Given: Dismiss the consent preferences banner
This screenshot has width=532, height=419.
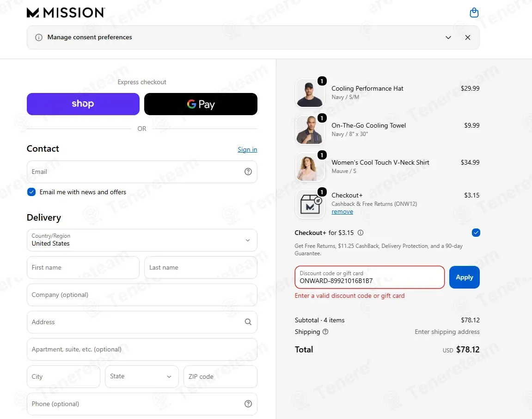Looking at the screenshot, I should (x=468, y=37).
